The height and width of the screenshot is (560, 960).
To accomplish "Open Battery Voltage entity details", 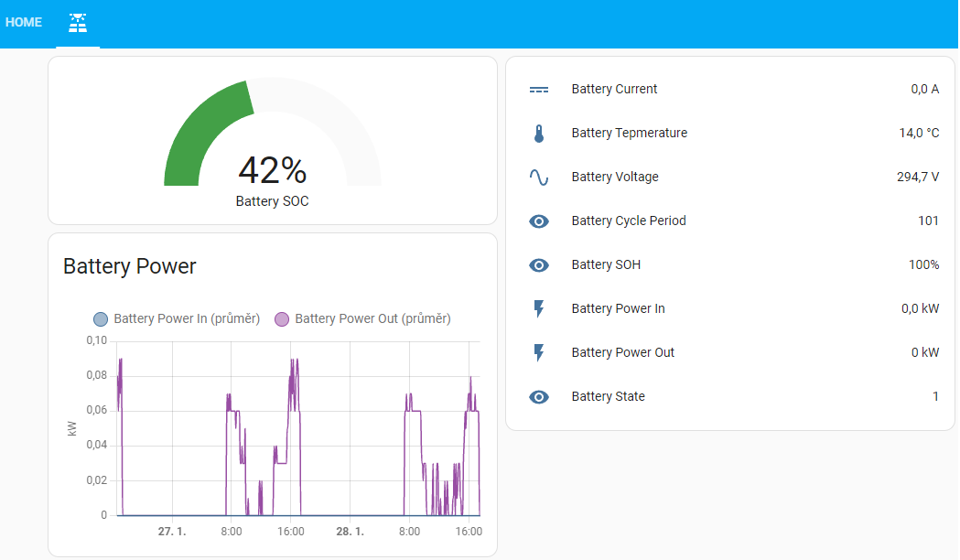I will click(615, 178).
